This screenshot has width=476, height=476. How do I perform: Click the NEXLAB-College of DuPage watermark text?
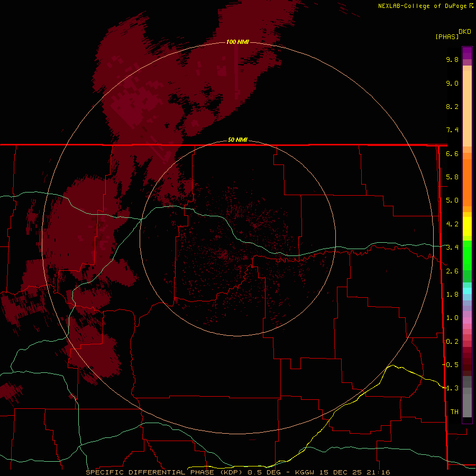(422, 6)
